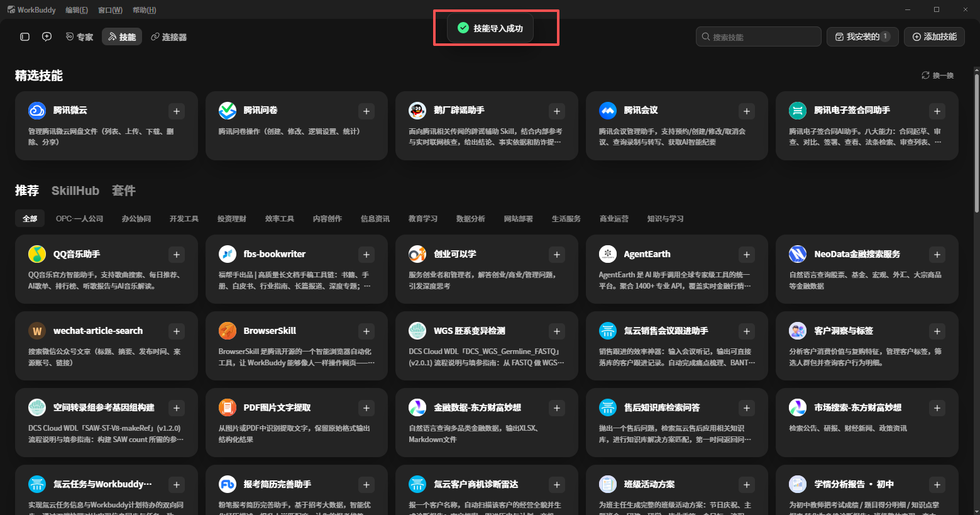Filter skills by 开发工具 category
This screenshot has height=515, width=980.
point(184,219)
